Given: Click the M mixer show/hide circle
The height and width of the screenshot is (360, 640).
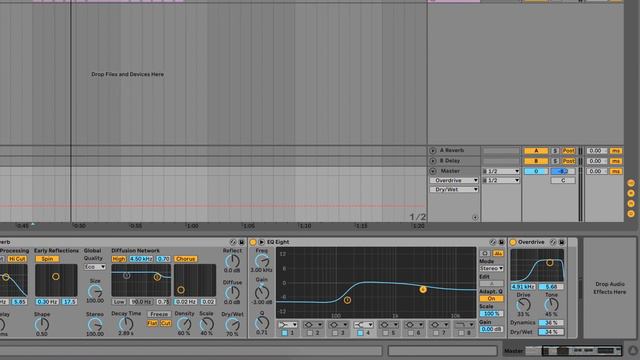Looking at the screenshot, I should 631,203.
